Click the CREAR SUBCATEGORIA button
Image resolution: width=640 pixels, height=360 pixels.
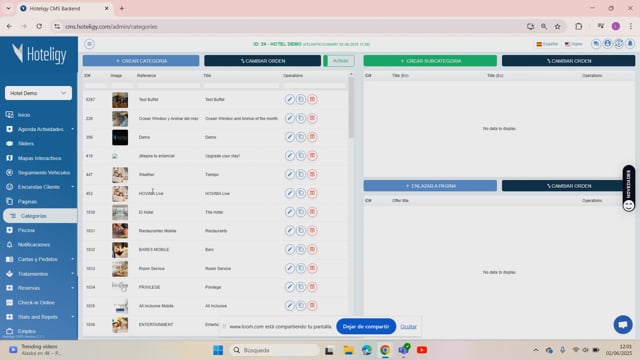coord(430,61)
